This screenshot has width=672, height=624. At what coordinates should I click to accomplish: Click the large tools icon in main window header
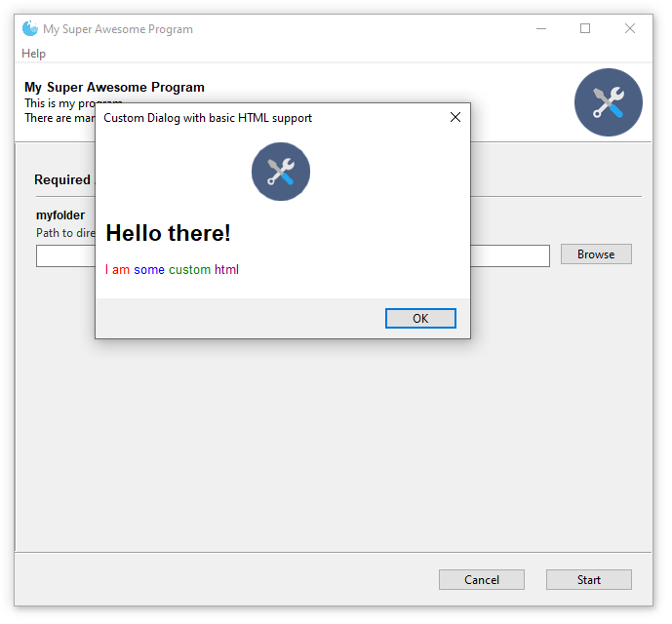[609, 102]
